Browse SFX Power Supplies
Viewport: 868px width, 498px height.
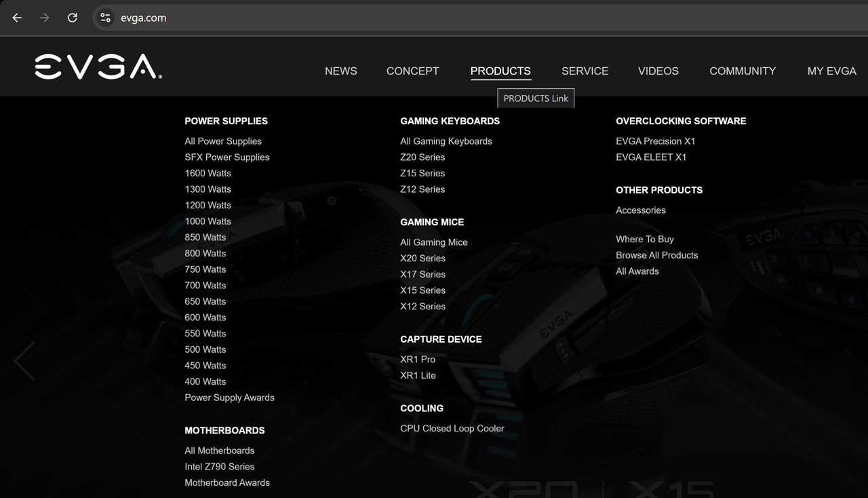pos(227,157)
